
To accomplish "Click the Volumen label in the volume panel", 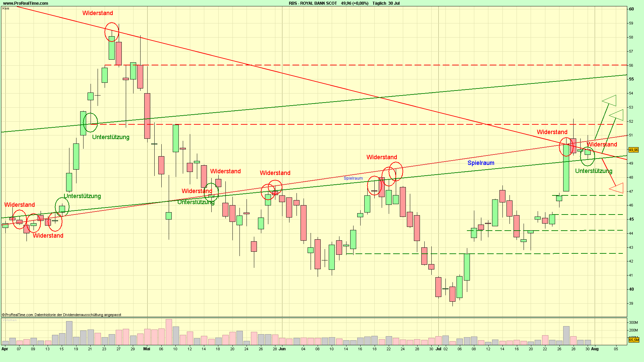I will pos(9,320).
